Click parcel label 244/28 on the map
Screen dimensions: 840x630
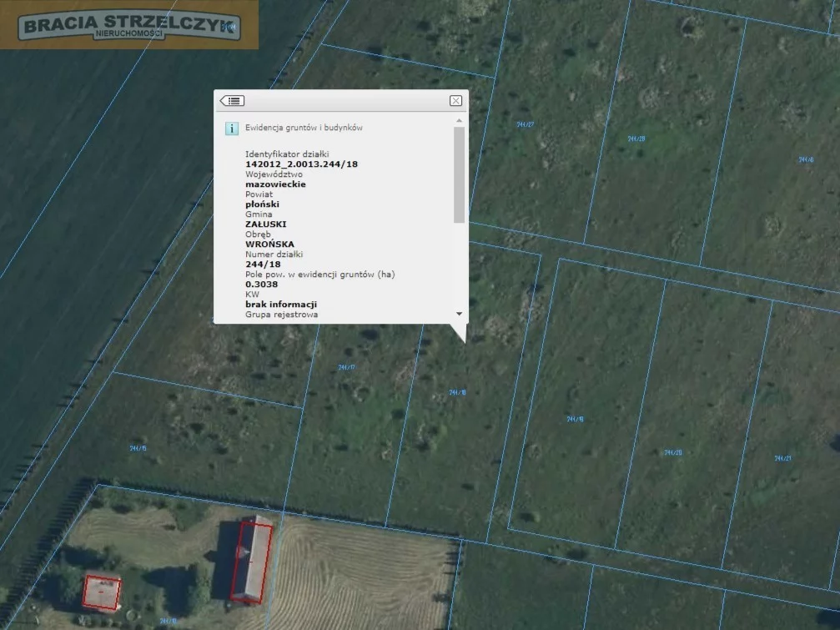pyautogui.click(x=636, y=139)
